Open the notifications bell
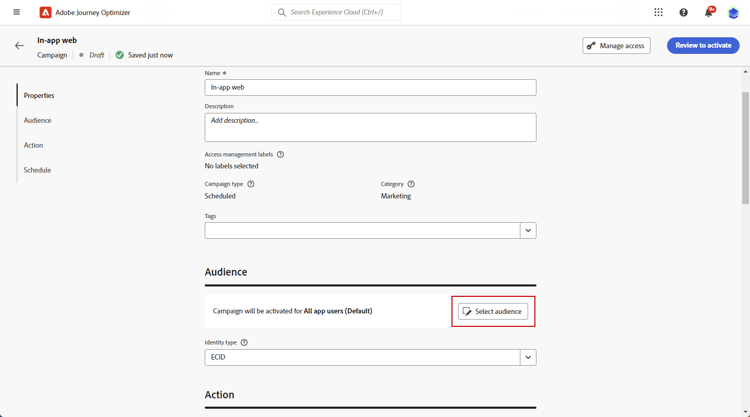The height and width of the screenshot is (417, 750). tap(709, 13)
